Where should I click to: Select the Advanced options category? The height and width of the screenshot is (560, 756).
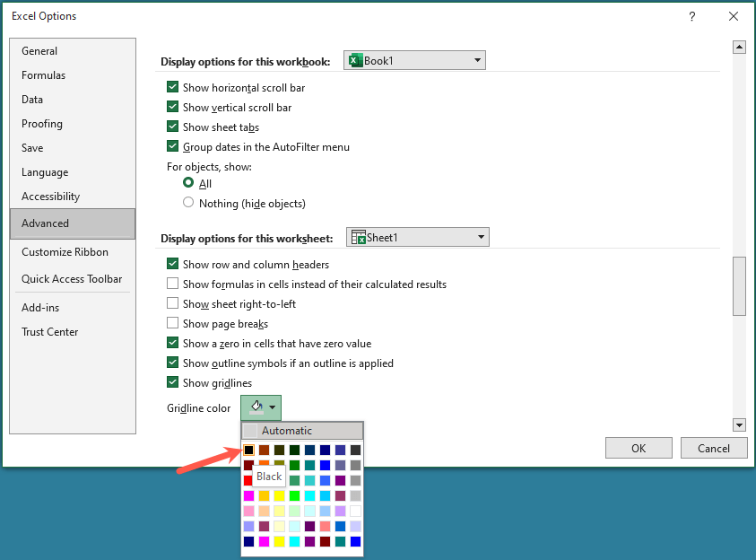[73, 223]
